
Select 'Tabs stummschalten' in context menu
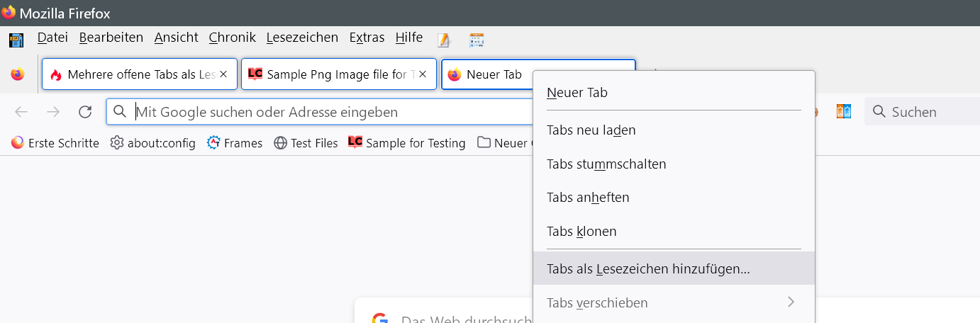point(606,164)
